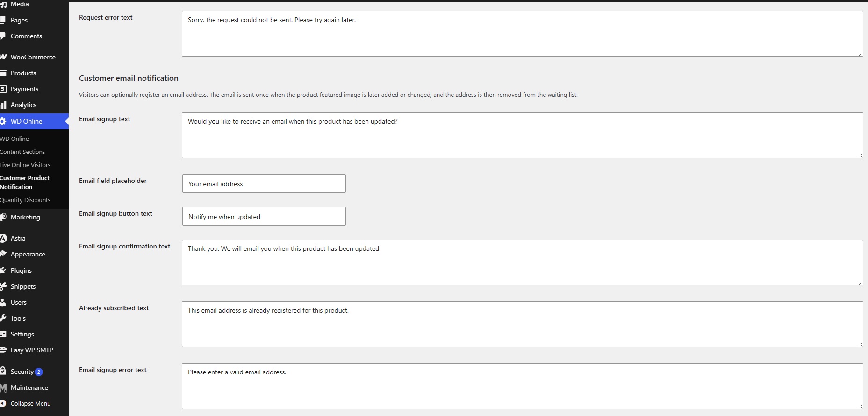The width and height of the screenshot is (868, 416).
Task: Focus the Request error text textarea
Action: (x=523, y=34)
